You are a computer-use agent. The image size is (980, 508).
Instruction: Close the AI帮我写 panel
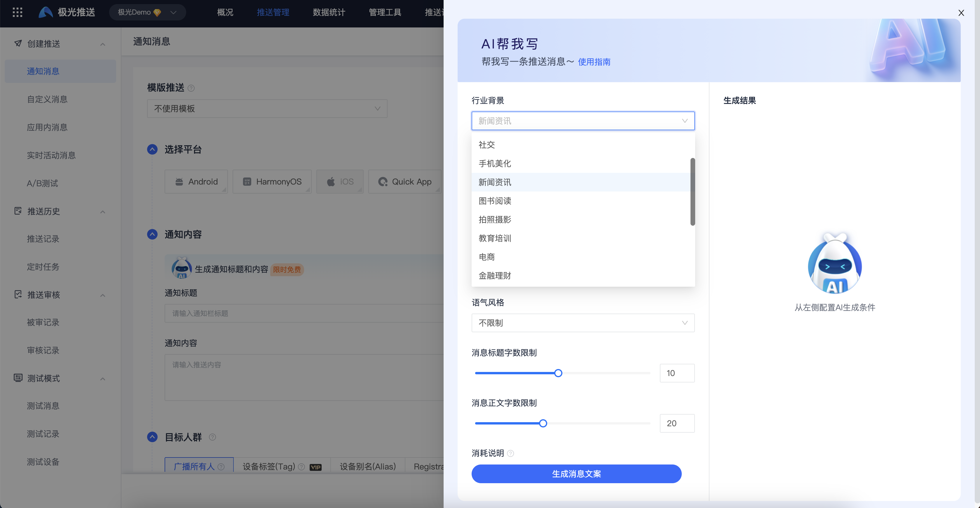coord(961,13)
